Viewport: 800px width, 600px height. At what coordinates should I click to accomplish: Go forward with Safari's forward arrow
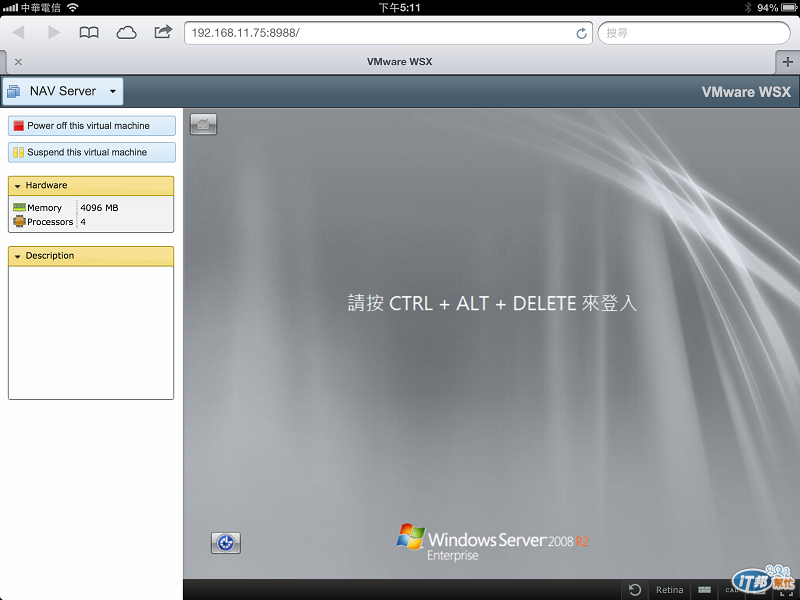(54, 33)
